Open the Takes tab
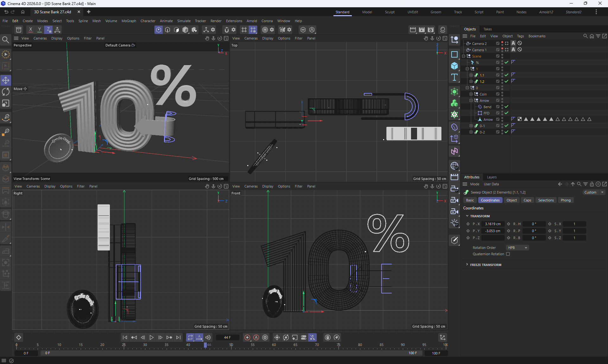Viewport: 608px width, 364px height. pos(487,29)
